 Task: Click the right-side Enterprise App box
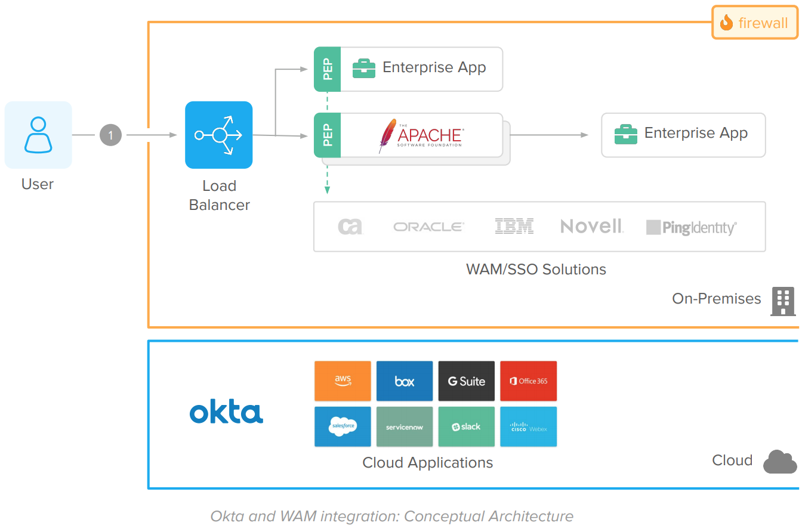[x=683, y=135]
